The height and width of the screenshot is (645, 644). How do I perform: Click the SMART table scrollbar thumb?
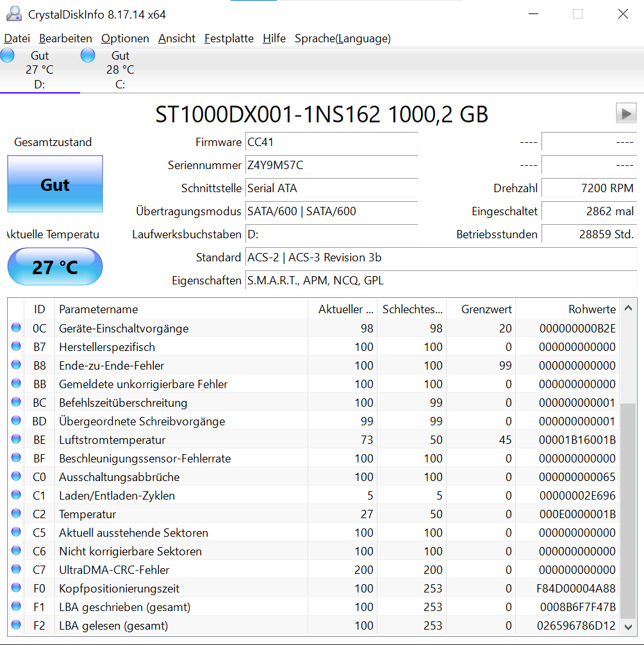[628, 510]
